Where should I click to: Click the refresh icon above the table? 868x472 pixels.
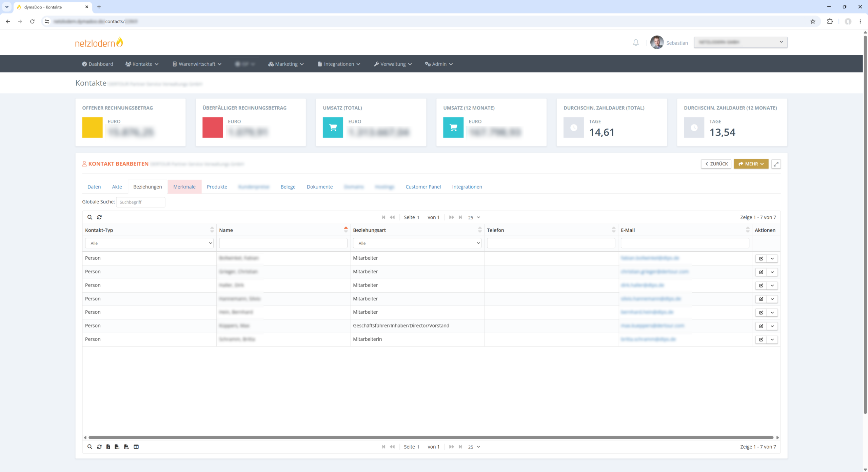tap(99, 217)
